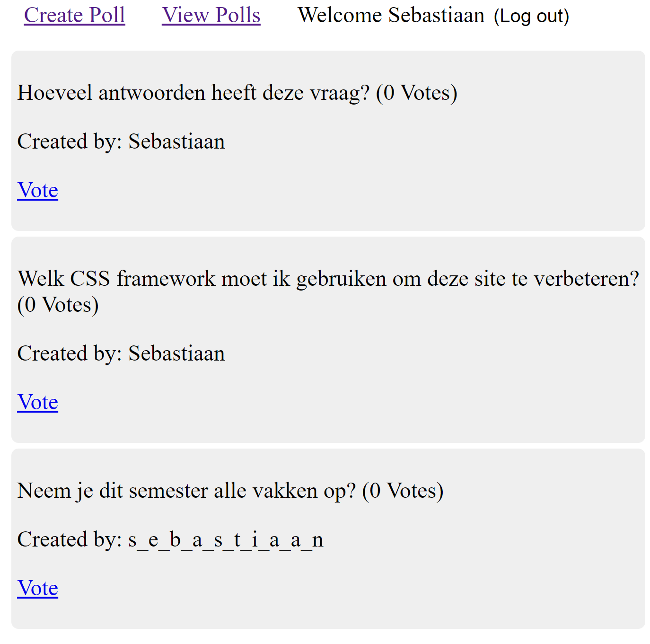Click the question 'Hoeveel antwoorden heeft deze vraag?'
650x644 pixels.
pos(193,93)
